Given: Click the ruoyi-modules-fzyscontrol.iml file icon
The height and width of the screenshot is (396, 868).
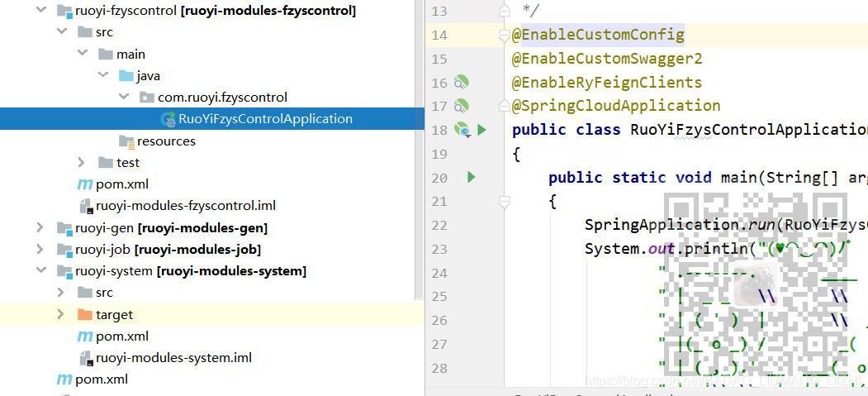Looking at the screenshot, I should click(x=87, y=206).
